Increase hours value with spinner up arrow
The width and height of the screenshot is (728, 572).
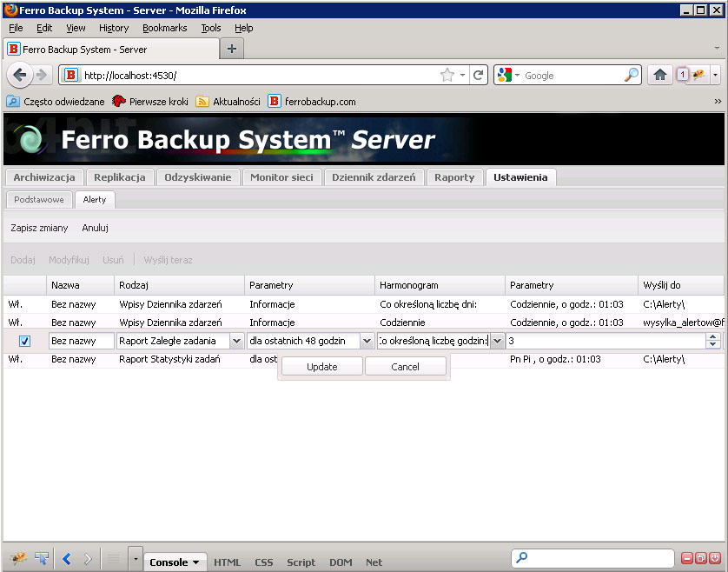tap(713, 338)
